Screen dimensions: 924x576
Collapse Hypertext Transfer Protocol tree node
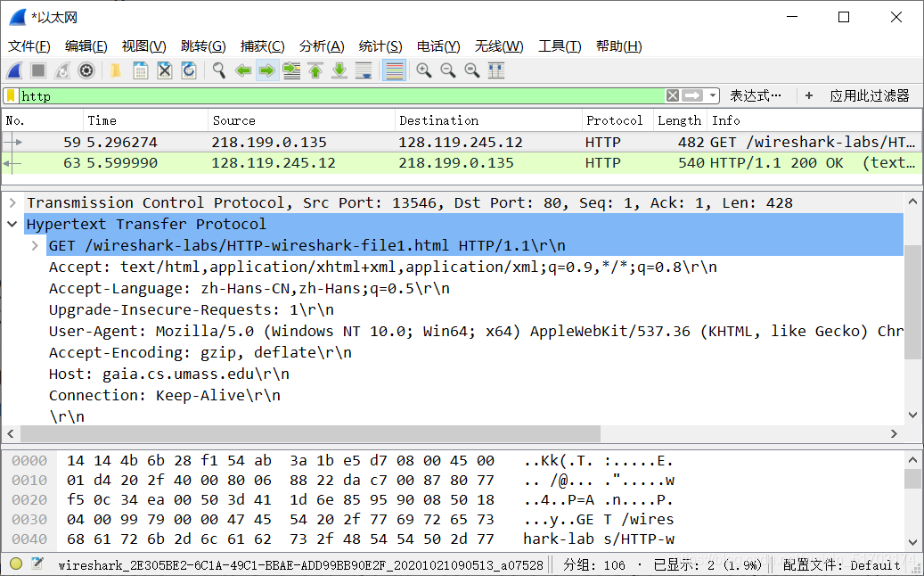[x=12, y=224]
